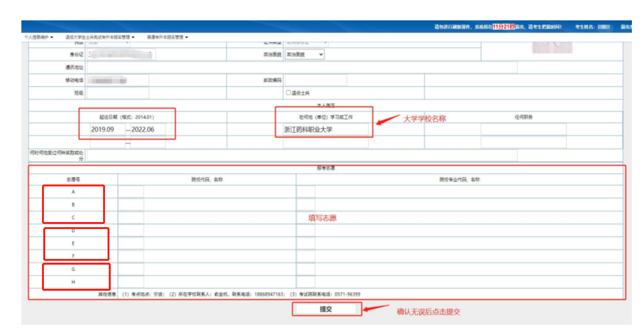
Task: Click the 院校代码 box for 志愿 A
Action: point(131,191)
